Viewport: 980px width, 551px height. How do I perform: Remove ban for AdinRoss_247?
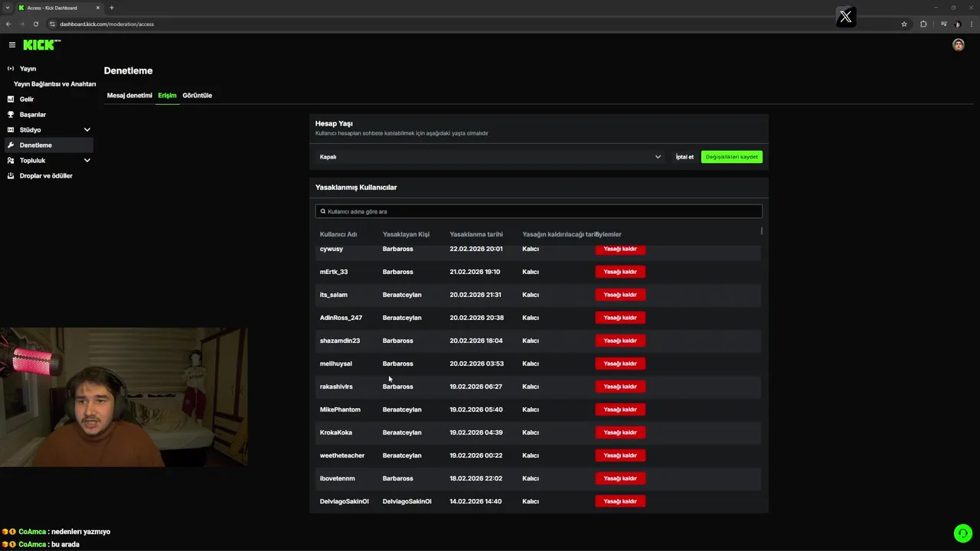point(620,318)
